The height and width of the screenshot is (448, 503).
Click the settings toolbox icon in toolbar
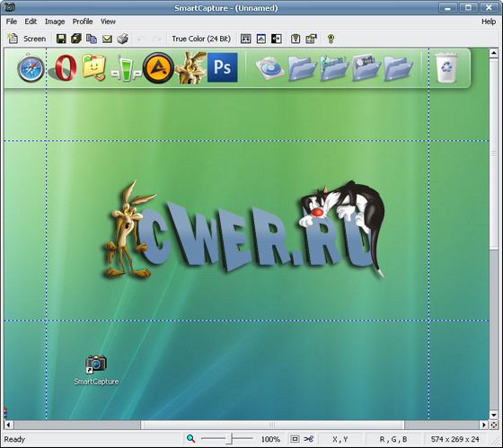(311, 39)
